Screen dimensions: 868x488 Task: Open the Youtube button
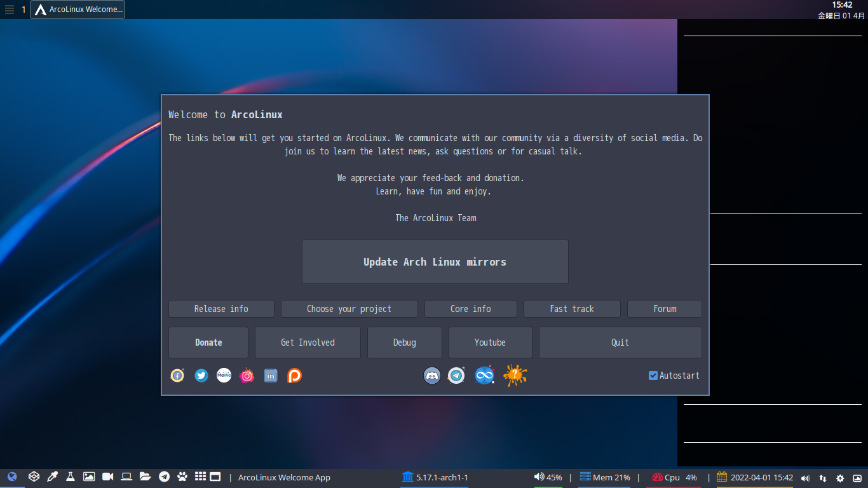[491, 342]
